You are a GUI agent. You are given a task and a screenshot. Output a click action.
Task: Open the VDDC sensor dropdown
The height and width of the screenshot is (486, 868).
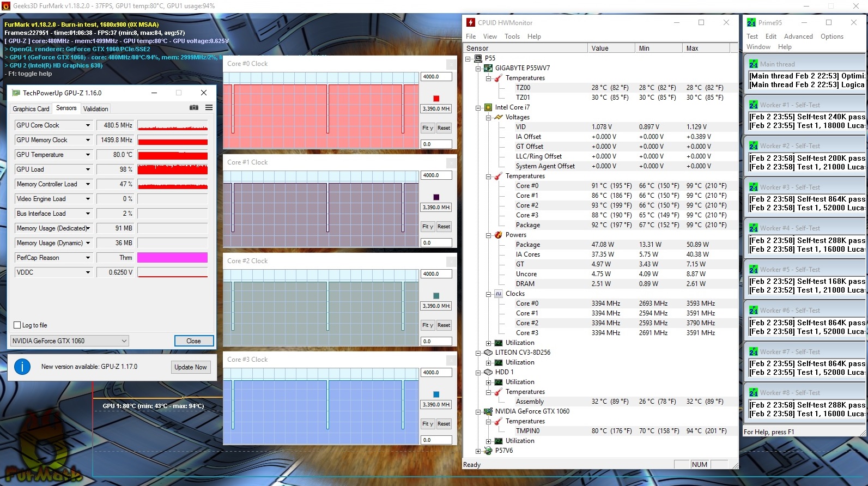click(88, 272)
